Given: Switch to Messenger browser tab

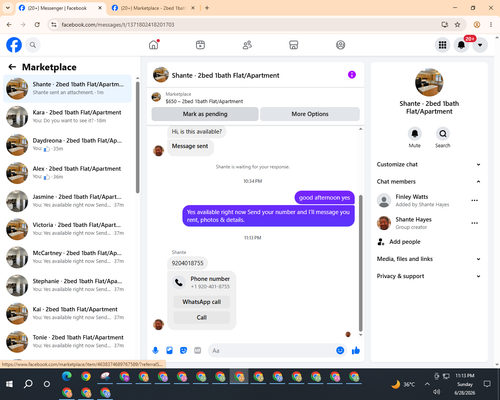Looking at the screenshot, I should [x=60, y=8].
